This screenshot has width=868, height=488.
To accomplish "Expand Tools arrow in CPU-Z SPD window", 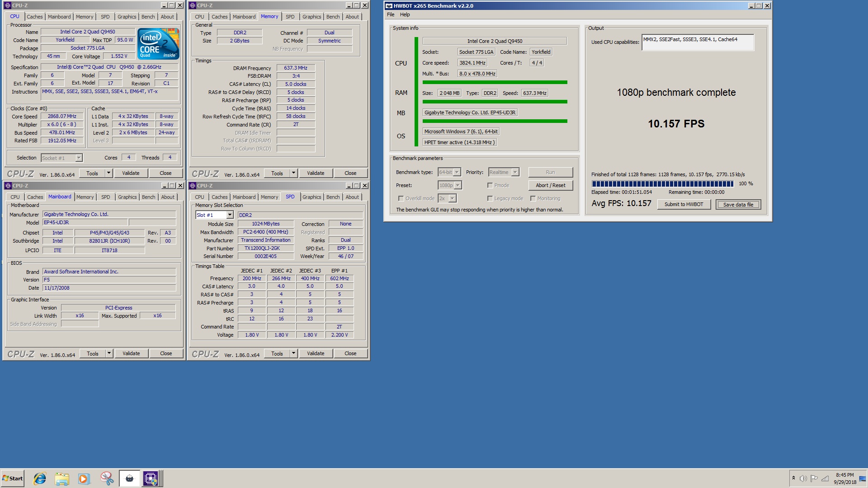I will pos(293,353).
